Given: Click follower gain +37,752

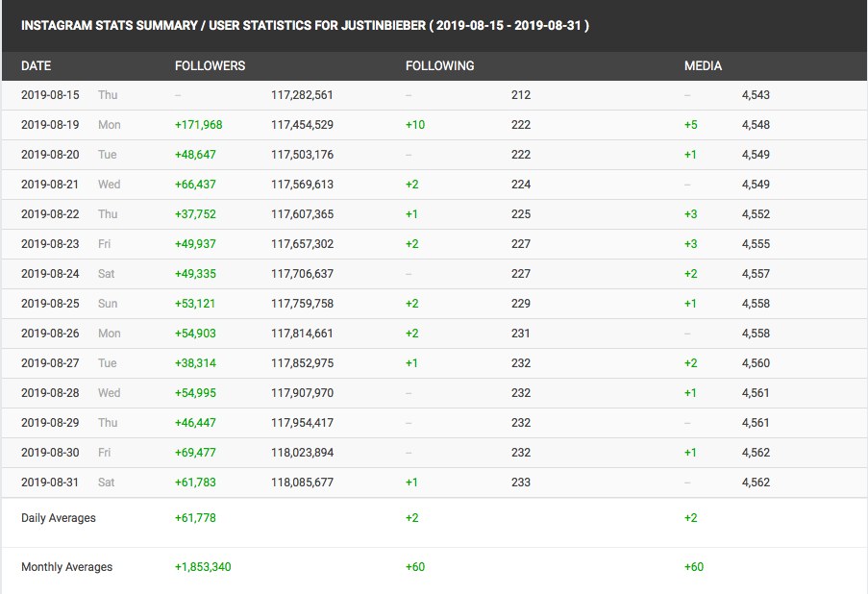Looking at the screenshot, I should pyautogui.click(x=195, y=214).
